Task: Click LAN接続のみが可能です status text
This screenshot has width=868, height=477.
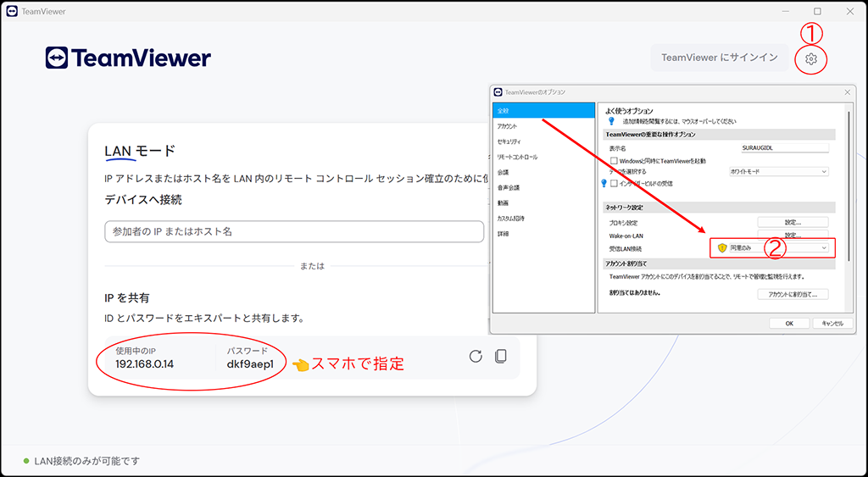Action: [x=87, y=461]
